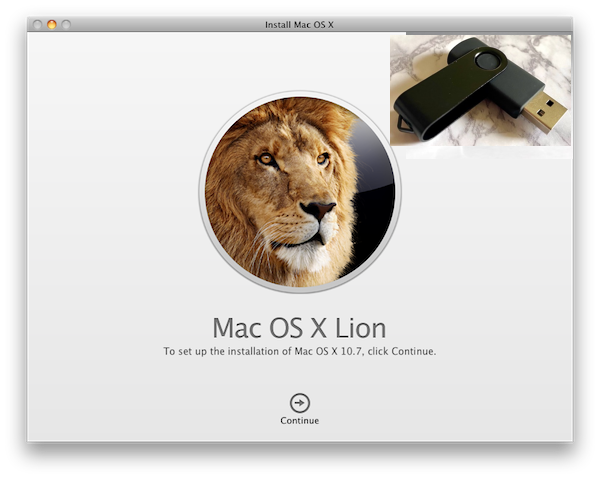This screenshot has width=600, height=479.
Task: Minimize the Install Mac OS X window
Action: point(52,24)
